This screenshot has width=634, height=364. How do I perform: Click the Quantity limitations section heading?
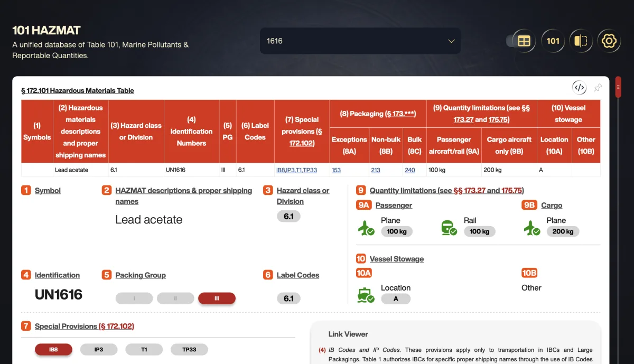click(x=446, y=190)
